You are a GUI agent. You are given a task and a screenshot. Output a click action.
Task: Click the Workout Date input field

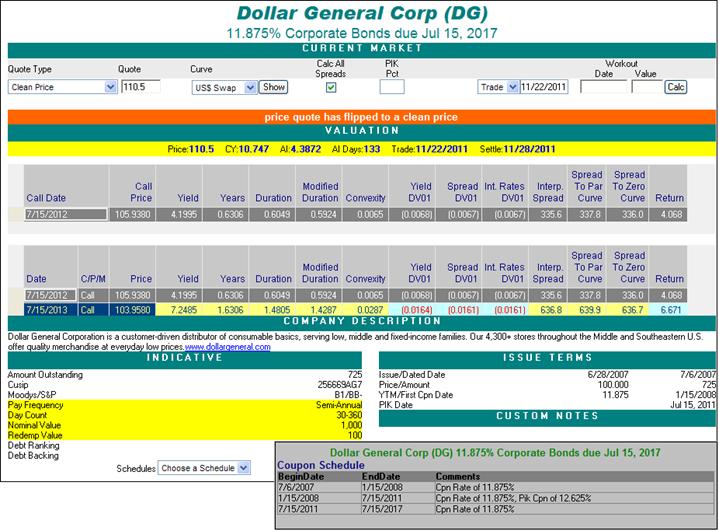pyautogui.click(x=603, y=87)
